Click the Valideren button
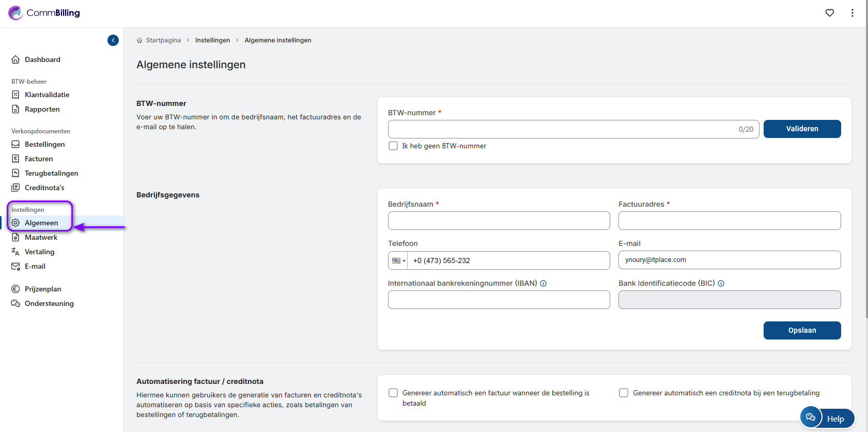The width and height of the screenshot is (868, 432). [x=802, y=129]
